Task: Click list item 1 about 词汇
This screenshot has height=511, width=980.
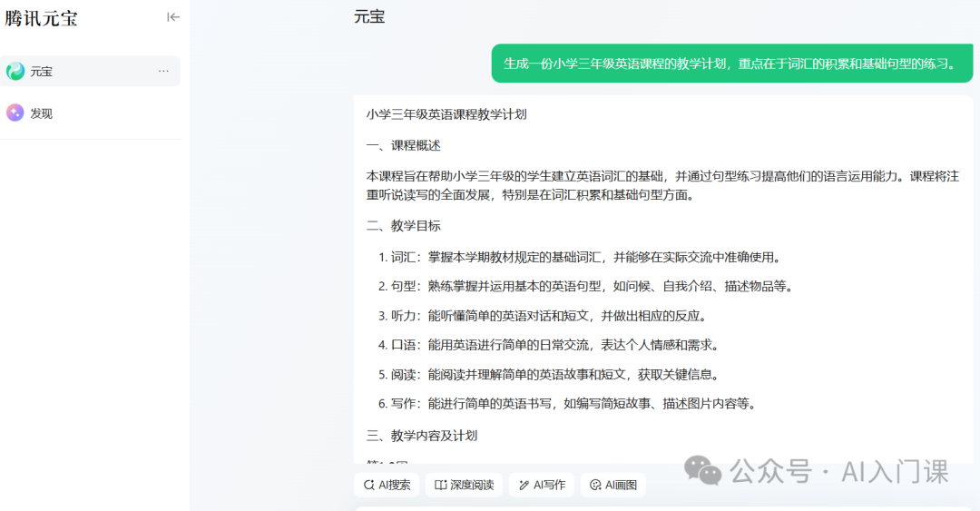Action: [580, 257]
